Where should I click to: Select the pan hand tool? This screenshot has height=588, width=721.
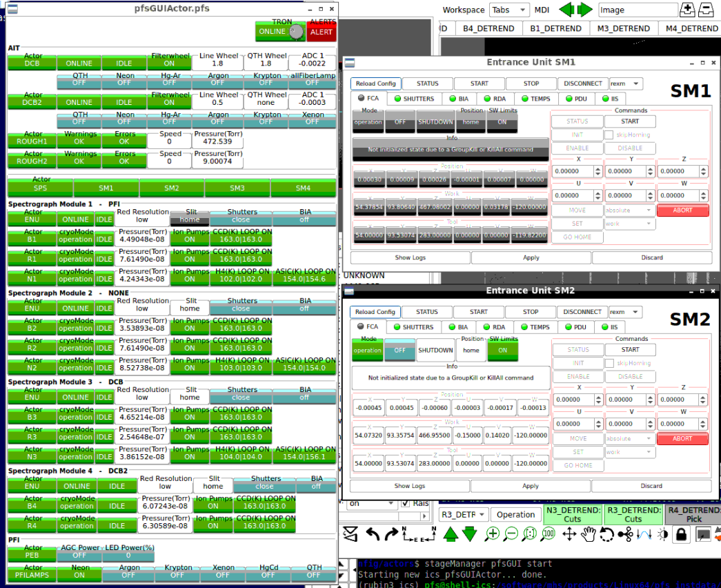(589, 533)
